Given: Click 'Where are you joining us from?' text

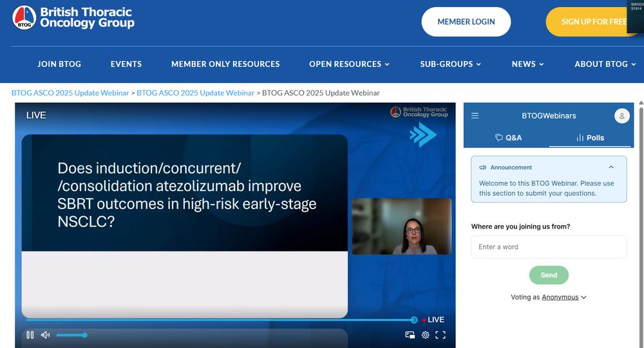Looking at the screenshot, I should pos(520,226).
